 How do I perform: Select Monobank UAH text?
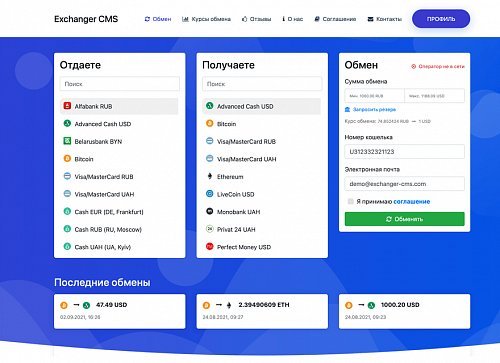point(239,212)
